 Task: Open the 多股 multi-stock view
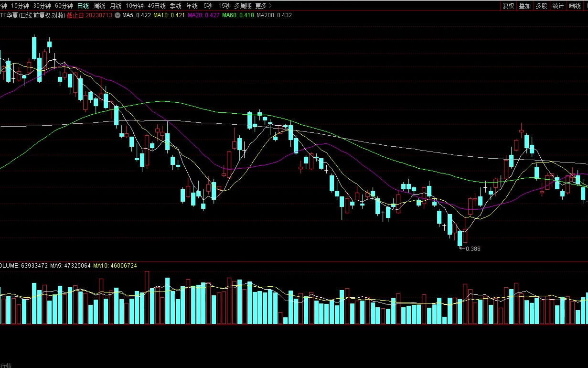coord(541,6)
